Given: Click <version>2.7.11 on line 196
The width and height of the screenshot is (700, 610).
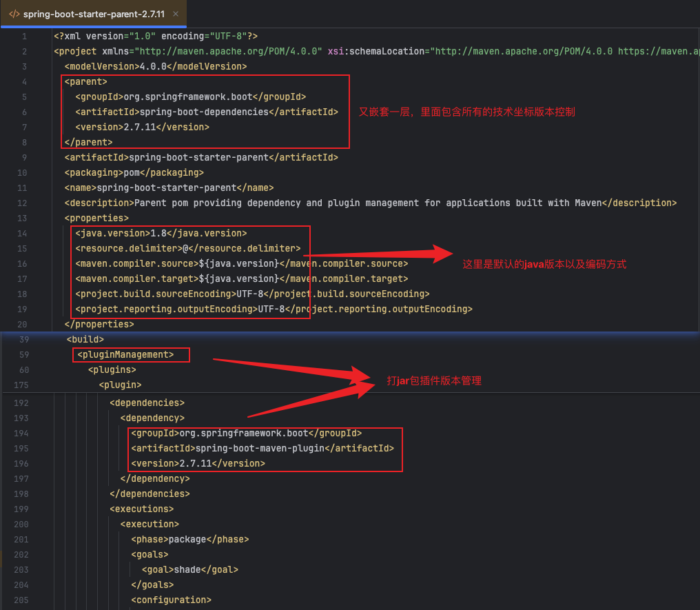Looking at the screenshot, I should click(x=198, y=463).
